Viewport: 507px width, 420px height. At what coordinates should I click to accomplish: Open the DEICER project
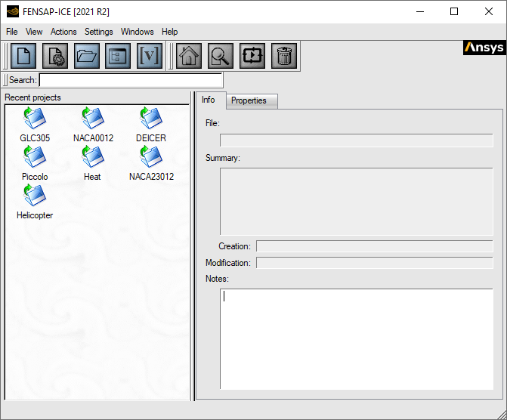(151, 119)
